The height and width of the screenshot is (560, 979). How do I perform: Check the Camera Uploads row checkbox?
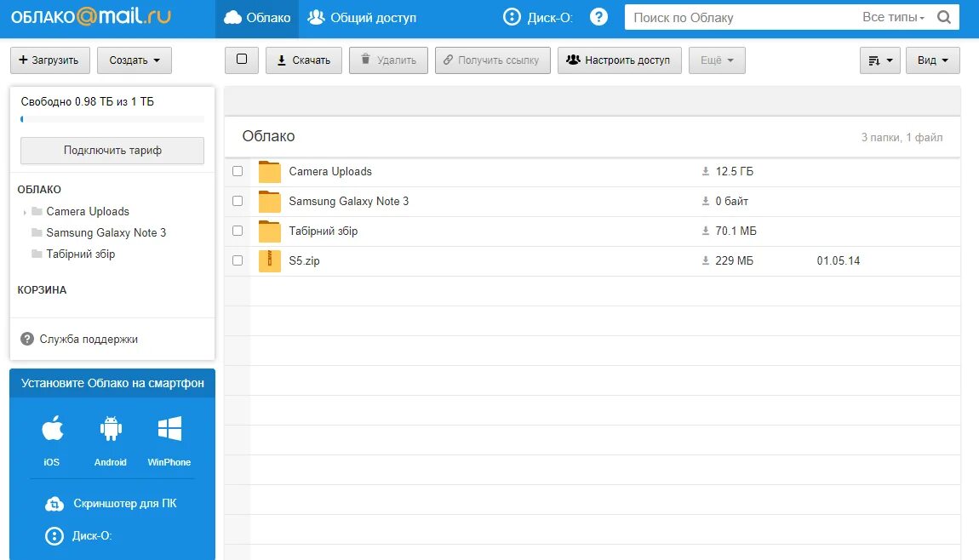click(x=238, y=171)
